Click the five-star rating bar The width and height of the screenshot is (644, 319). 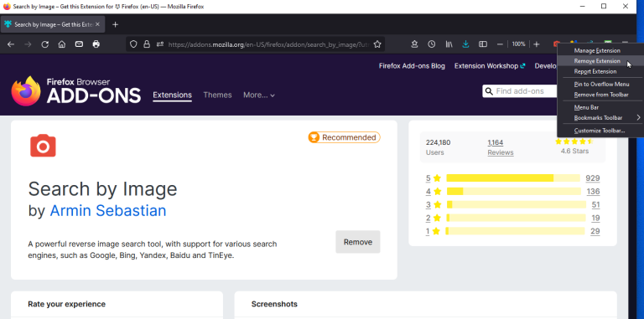(513, 178)
